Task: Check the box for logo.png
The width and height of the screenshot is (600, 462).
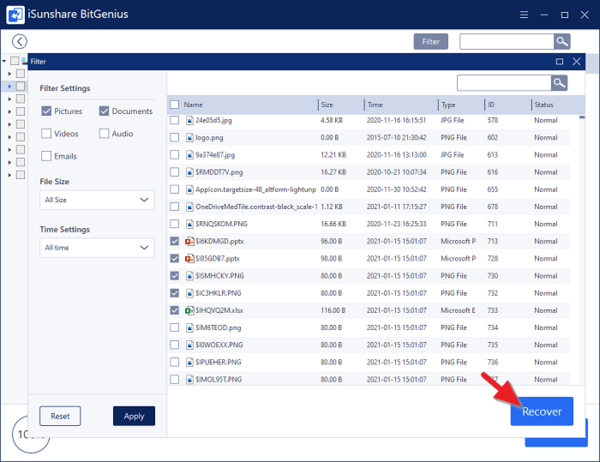Action: pyautogui.click(x=174, y=137)
